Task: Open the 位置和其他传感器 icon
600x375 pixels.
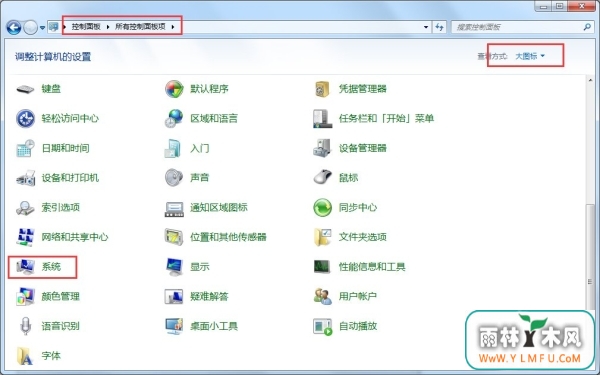Action: [x=174, y=237]
